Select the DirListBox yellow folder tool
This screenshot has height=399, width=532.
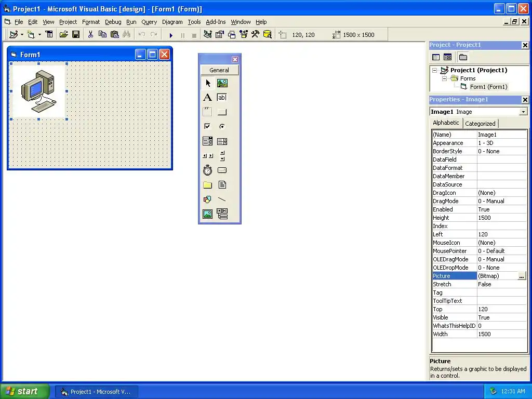(208, 185)
